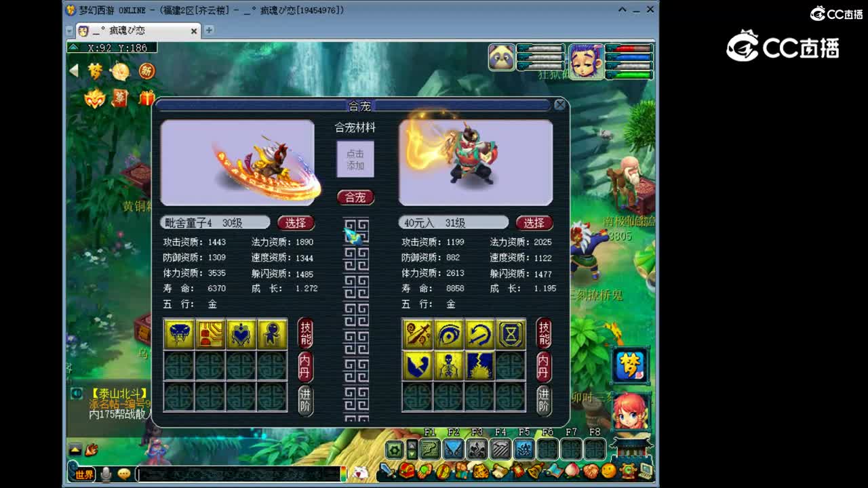Click the F1 hotkey skill slot
This screenshot has height=488, width=868.
coord(430,449)
